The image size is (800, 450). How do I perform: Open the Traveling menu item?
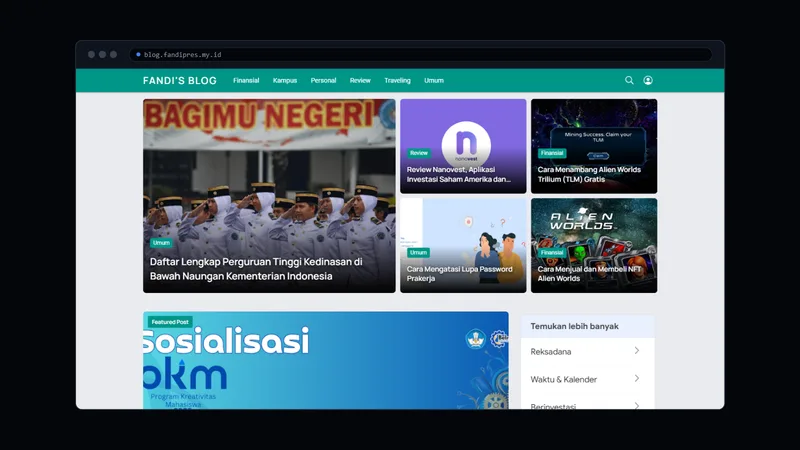coord(397,81)
